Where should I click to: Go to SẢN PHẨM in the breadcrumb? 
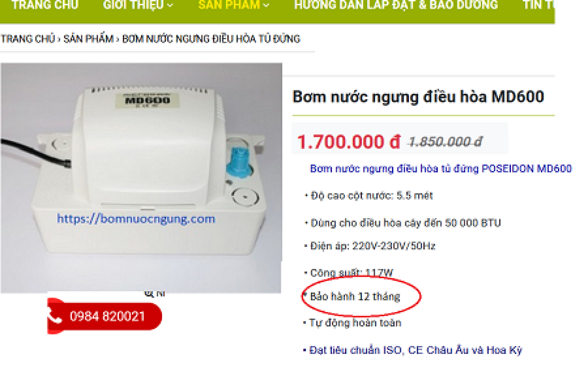(89, 39)
